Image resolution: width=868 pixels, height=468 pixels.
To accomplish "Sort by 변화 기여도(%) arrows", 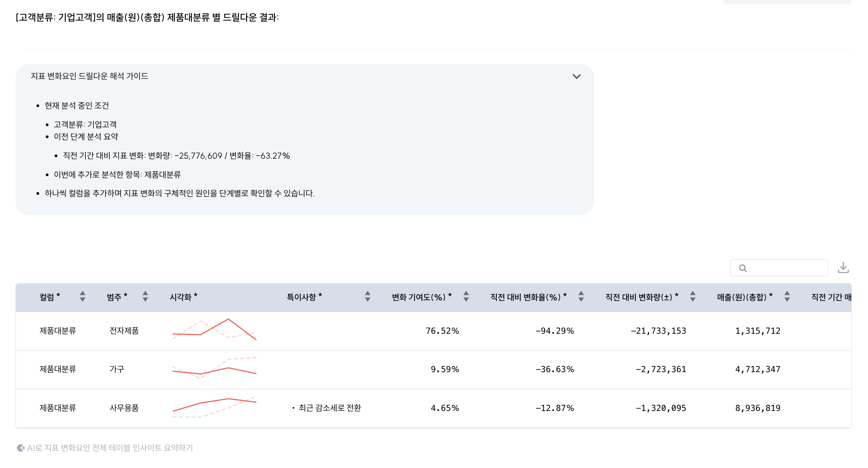I will 466,296.
